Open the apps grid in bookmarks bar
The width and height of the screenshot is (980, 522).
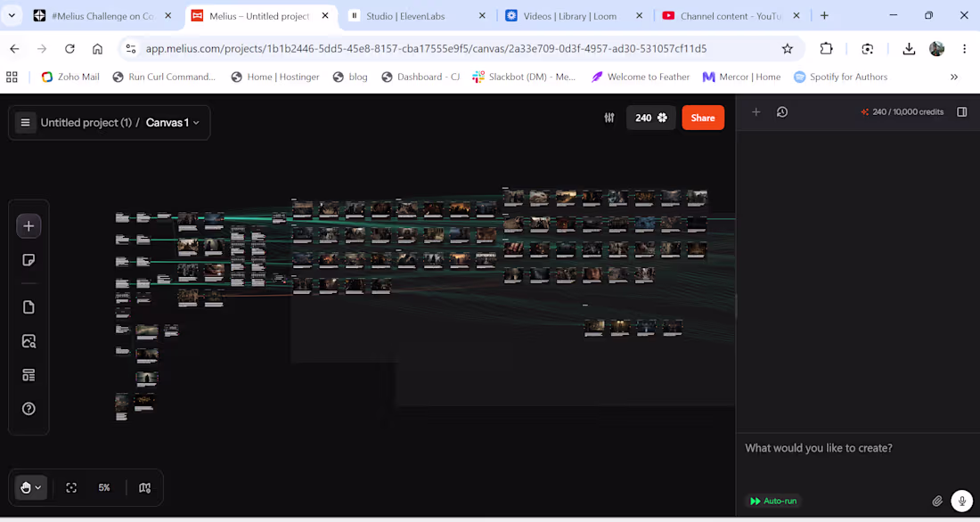pyautogui.click(x=12, y=77)
